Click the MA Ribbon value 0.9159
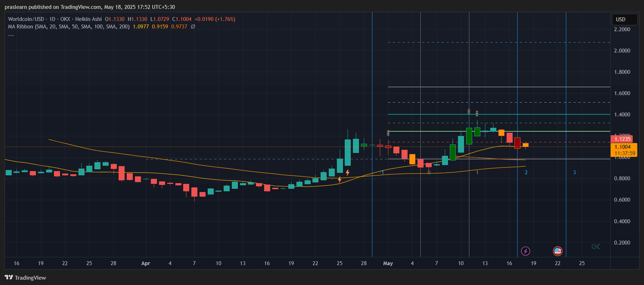 160,27
